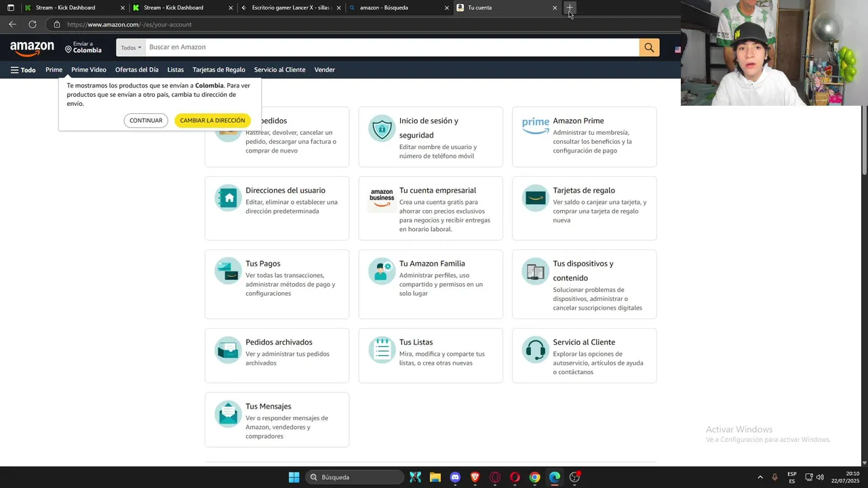Screen dimensions: 868x488
Task: Open Ofertas del Día menu item
Action: tap(137, 70)
